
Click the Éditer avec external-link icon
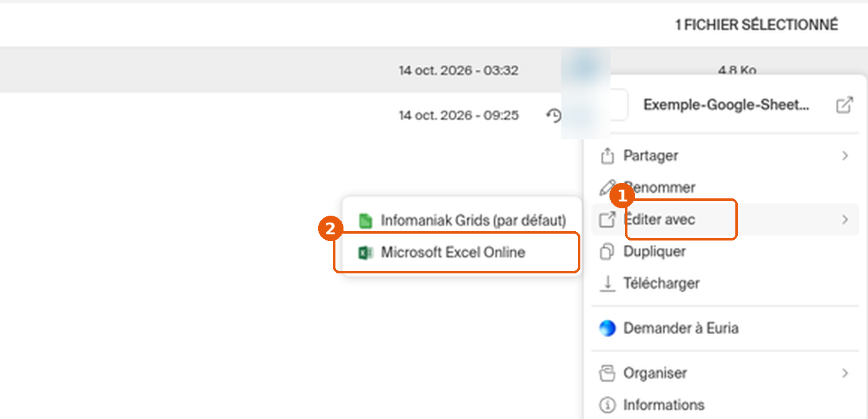(608, 219)
